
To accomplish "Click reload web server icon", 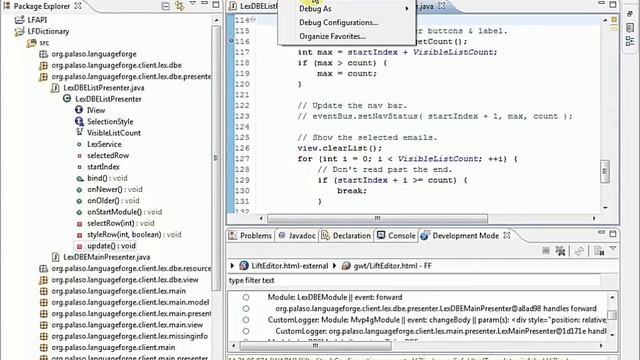I will [x=579, y=251].
